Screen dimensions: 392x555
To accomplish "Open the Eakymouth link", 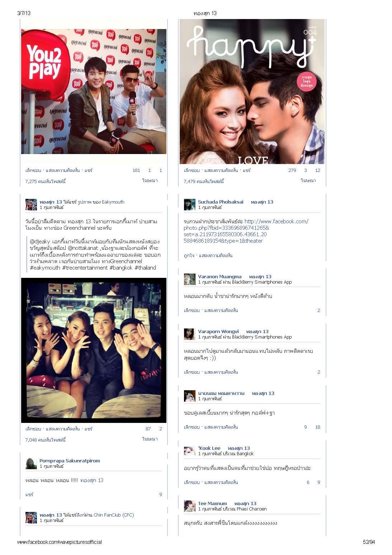I will point(113,202).
